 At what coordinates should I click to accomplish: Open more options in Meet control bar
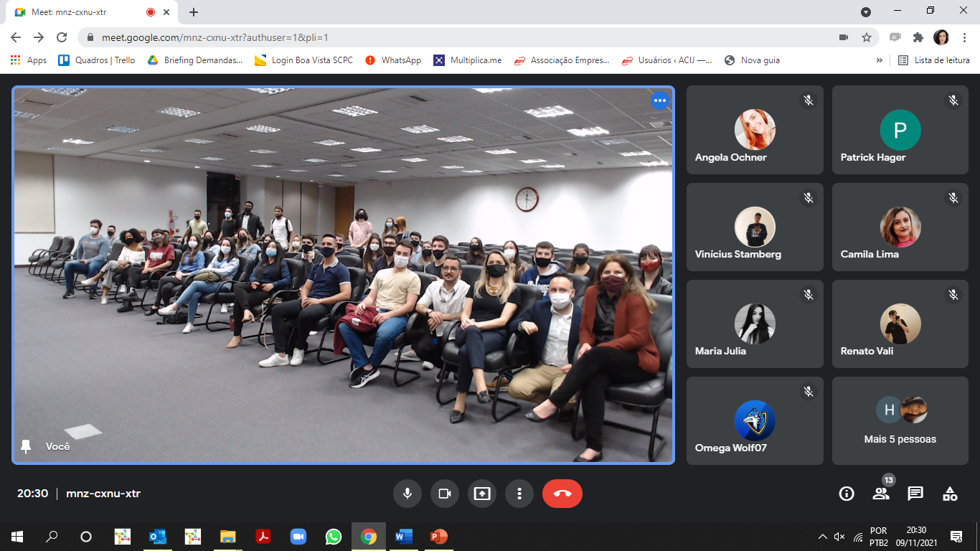click(519, 494)
